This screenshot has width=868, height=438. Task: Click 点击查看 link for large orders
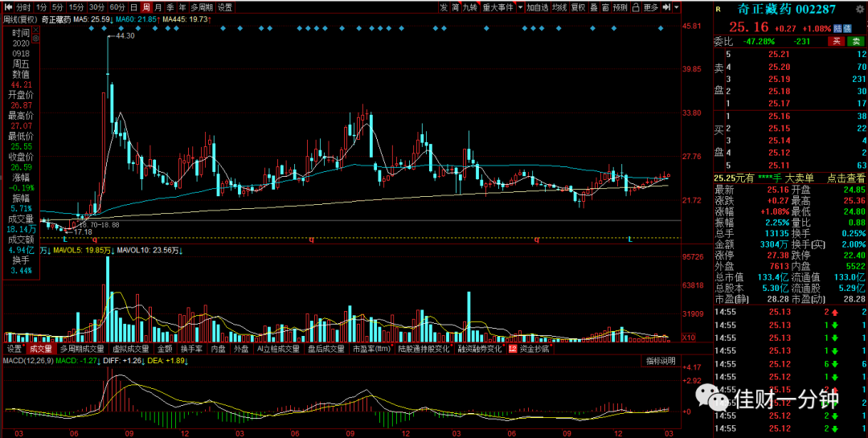[845, 178]
